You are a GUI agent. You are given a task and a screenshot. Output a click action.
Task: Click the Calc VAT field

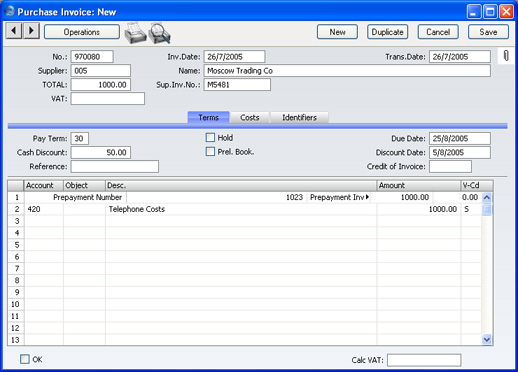(x=424, y=360)
